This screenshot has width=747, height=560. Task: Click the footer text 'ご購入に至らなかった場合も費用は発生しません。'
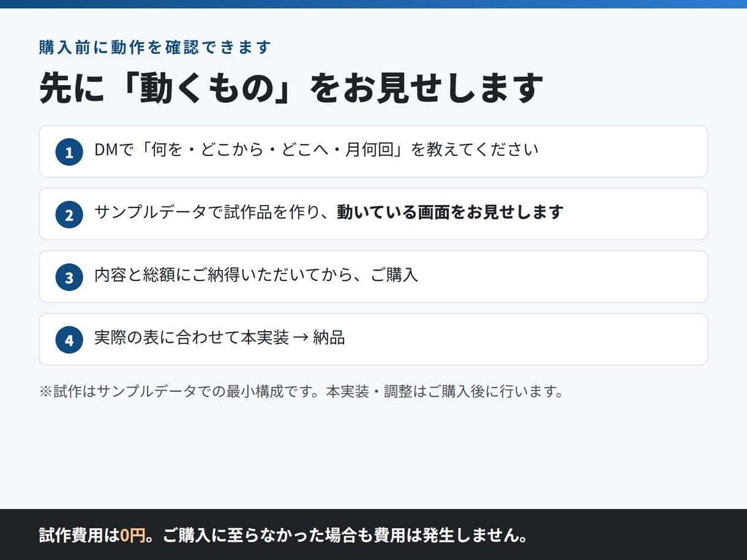pos(345,536)
